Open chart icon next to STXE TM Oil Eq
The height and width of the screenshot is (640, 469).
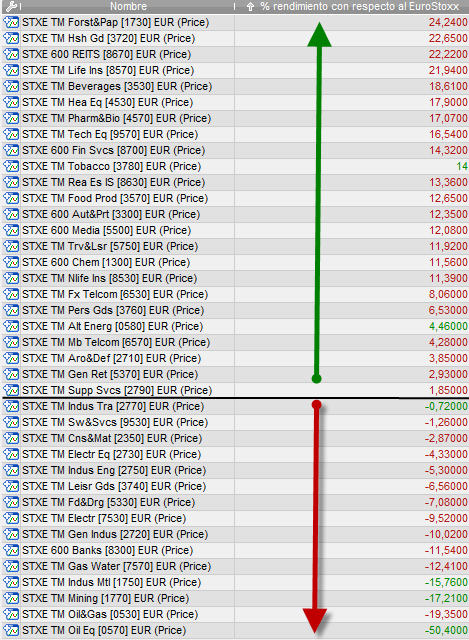point(11,630)
